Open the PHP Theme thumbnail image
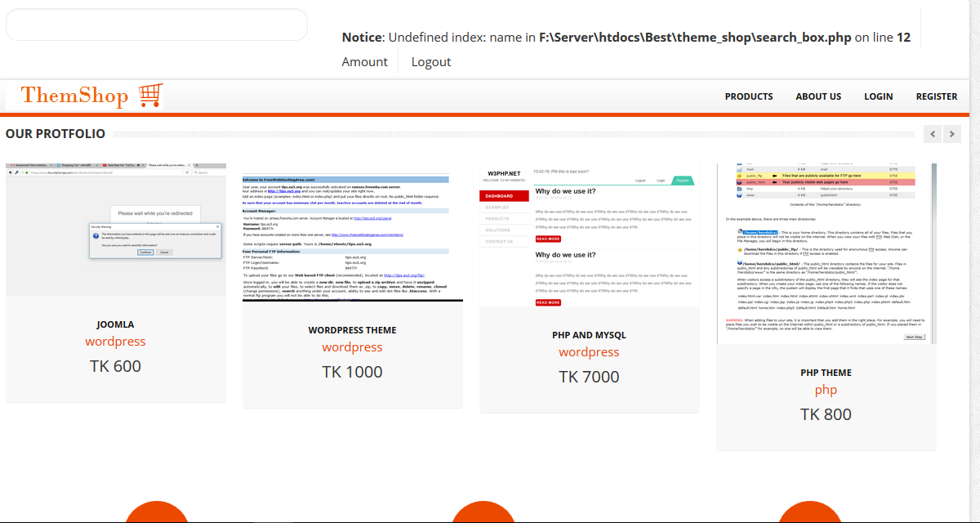The image size is (980, 523). pos(826,253)
